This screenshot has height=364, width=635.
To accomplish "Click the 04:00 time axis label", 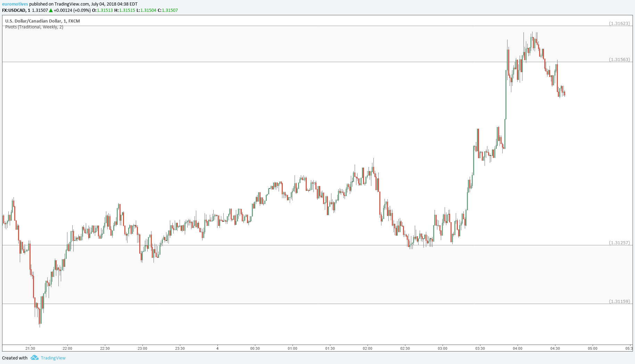I will point(518,348).
